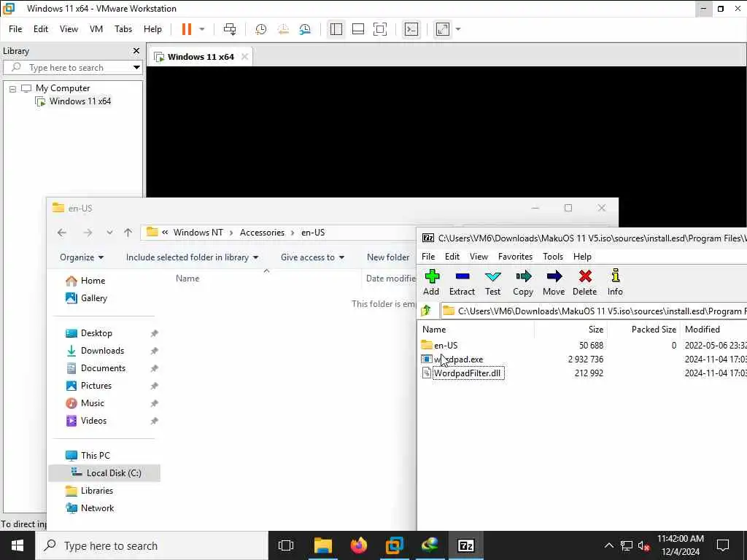Open the library search dropdown arrow
Image resolution: width=747 pixels, height=560 pixels.
pyautogui.click(x=136, y=67)
